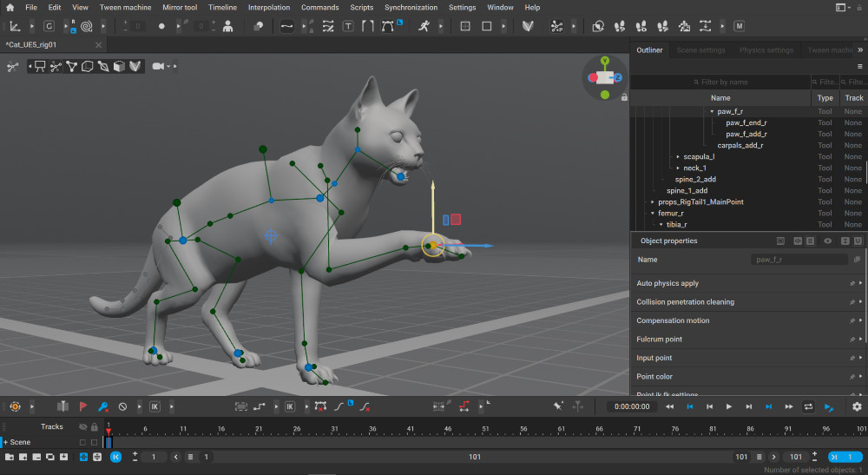The height and width of the screenshot is (475, 868).
Task: Go to next keyframe with the blue arrow
Action: click(x=768, y=406)
